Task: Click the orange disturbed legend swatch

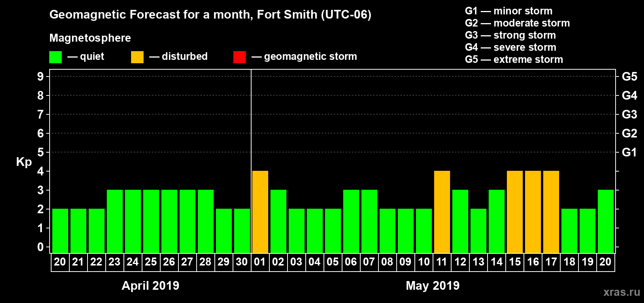Action: (137, 57)
